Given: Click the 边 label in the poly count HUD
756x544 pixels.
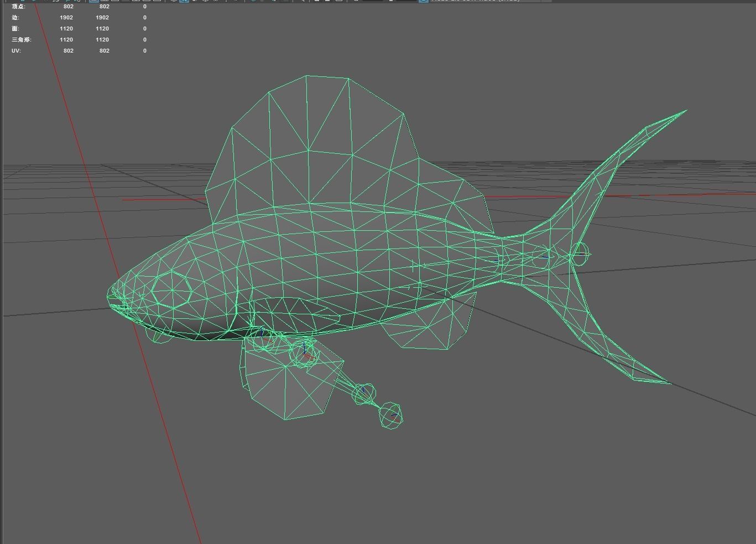Looking at the screenshot, I should [15, 18].
